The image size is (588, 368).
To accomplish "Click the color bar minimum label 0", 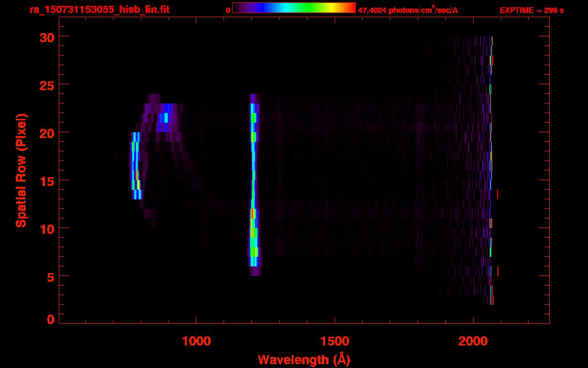I will click(228, 10).
